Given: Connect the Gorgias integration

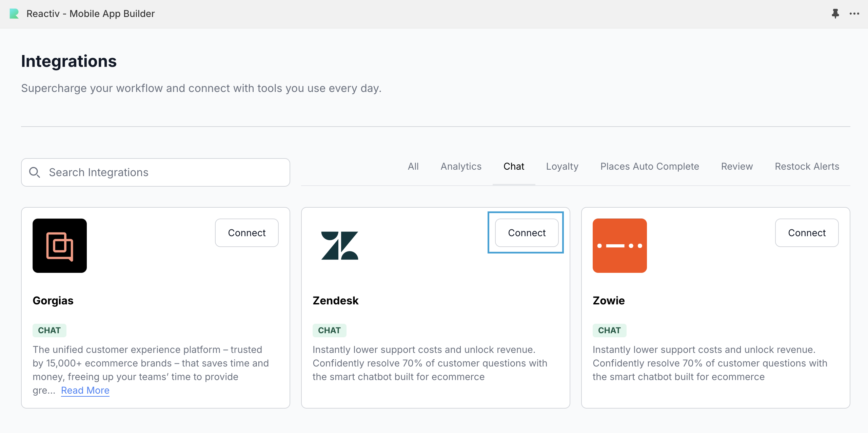Looking at the screenshot, I should coord(246,233).
